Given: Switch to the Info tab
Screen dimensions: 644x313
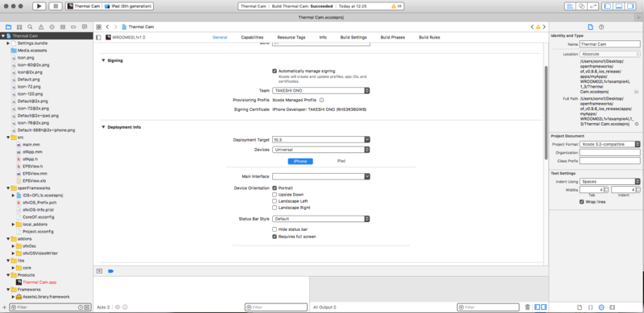Looking at the screenshot, I should [323, 37].
